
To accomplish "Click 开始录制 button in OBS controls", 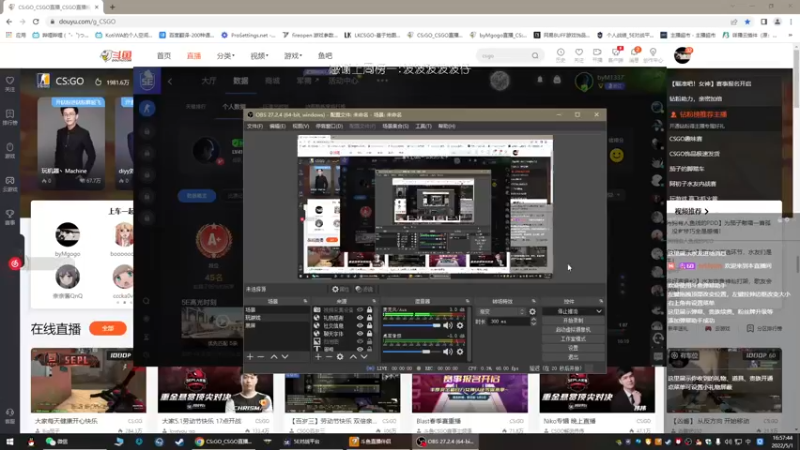I will coord(573,320).
